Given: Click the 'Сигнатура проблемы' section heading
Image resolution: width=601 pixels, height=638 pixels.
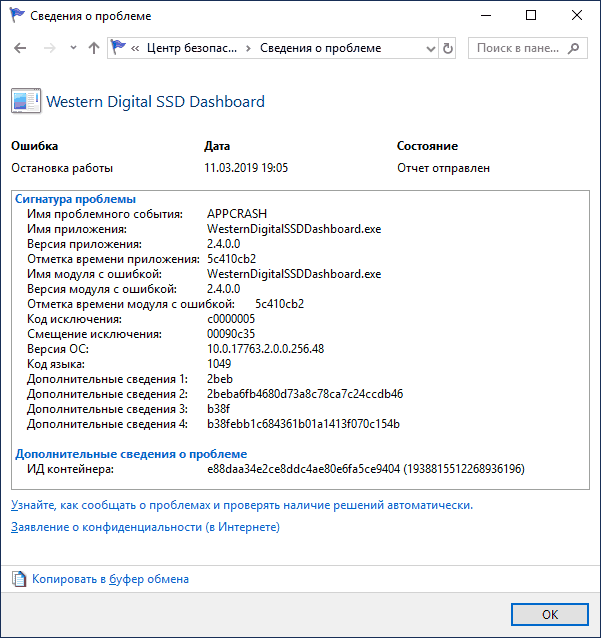Looking at the screenshot, I should 75,199.
